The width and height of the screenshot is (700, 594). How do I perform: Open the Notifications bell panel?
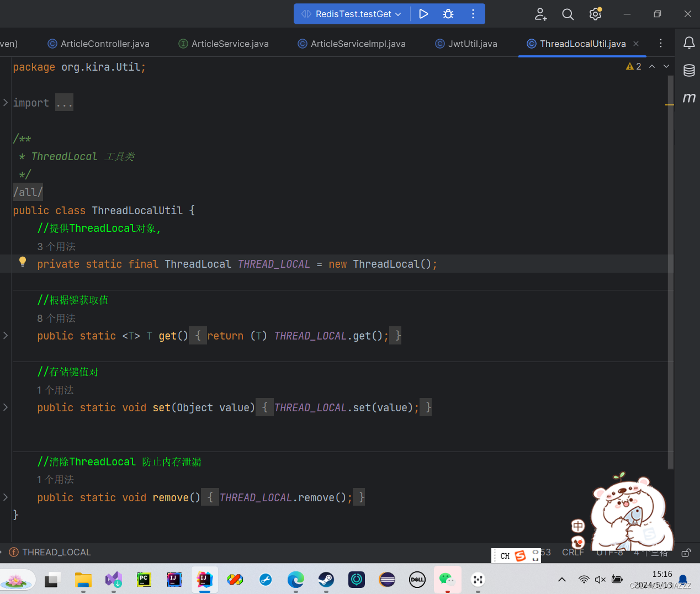[688, 43]
